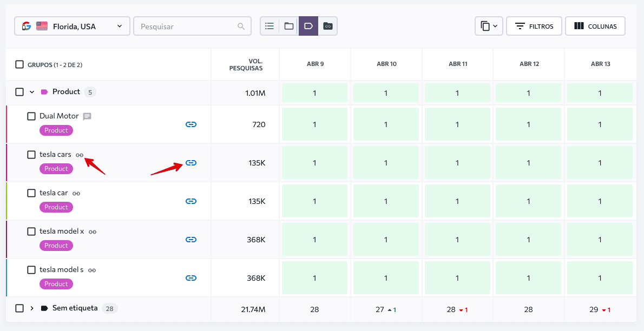Open the comment icon beside Dual Motor
The image size is (644, 331).
coord(87,117)
